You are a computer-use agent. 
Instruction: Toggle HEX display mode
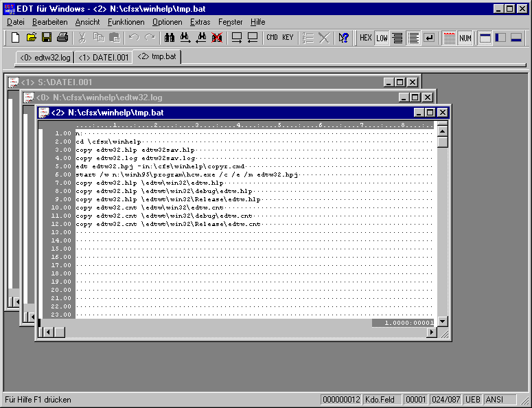point(366,38)
